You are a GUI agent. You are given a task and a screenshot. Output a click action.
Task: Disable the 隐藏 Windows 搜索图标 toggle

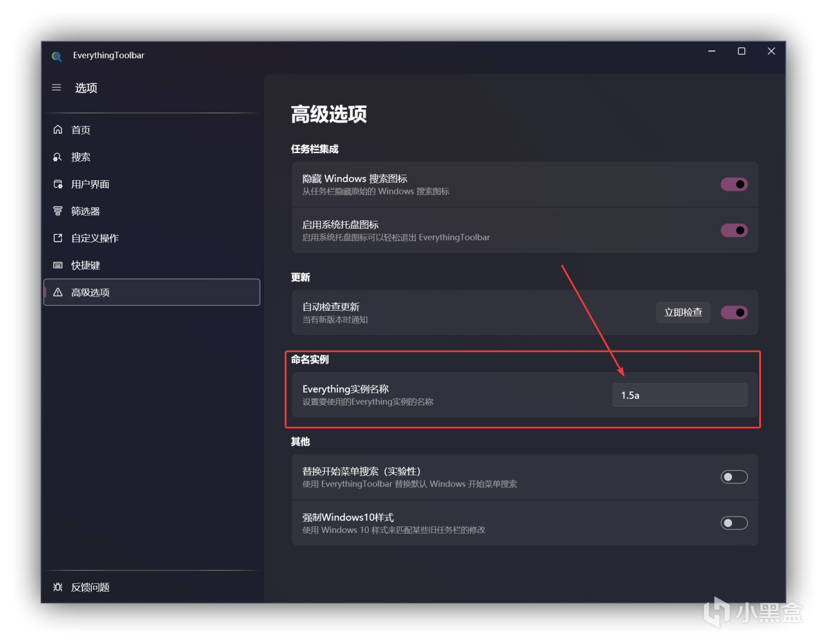click(734, 185)
